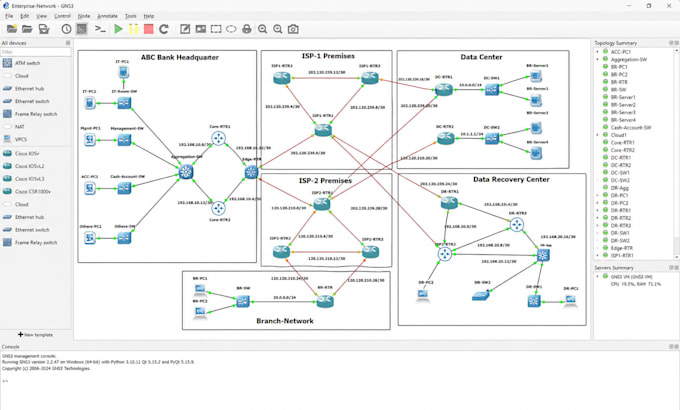Click the New blank project icon

pos(12,29)
